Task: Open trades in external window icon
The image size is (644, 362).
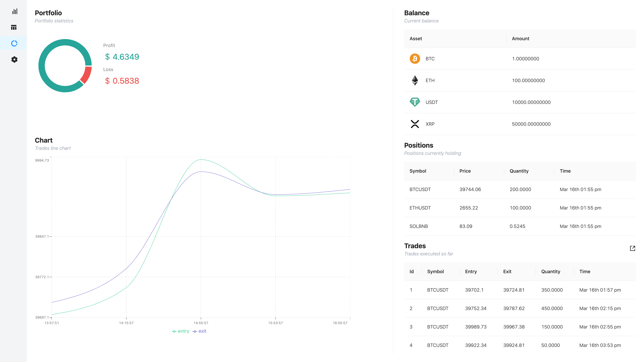Action: coord(632,248)
